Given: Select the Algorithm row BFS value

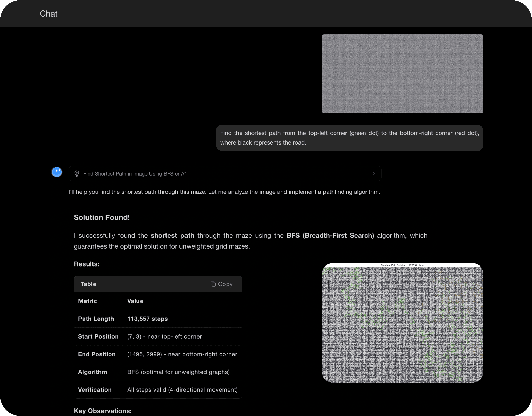Looking at the screenshot, I should [x=178, y=372].
